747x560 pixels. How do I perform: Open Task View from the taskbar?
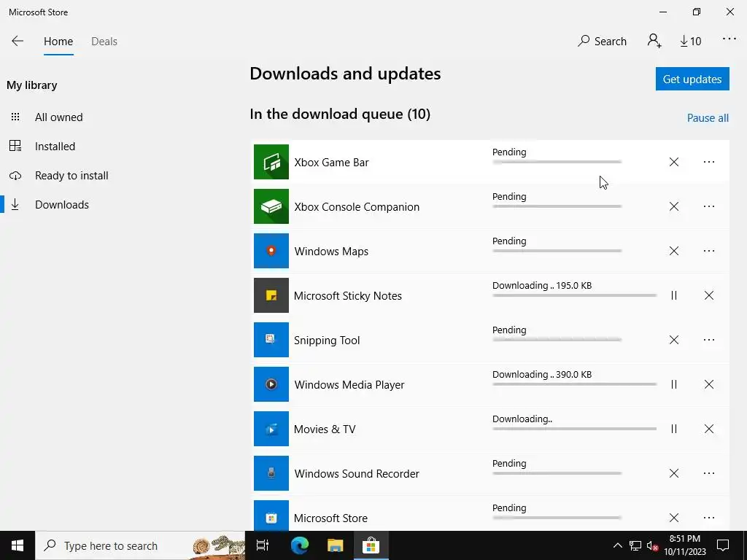tap(263, 545)
